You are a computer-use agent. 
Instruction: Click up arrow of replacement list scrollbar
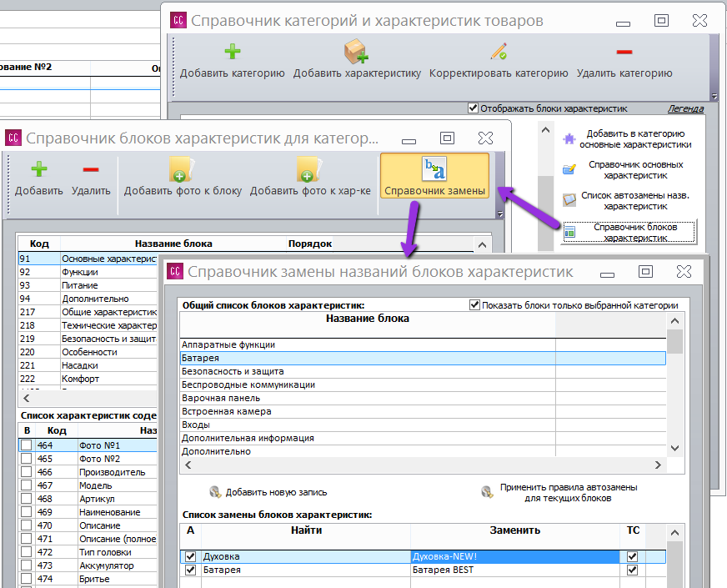[674, 533]
